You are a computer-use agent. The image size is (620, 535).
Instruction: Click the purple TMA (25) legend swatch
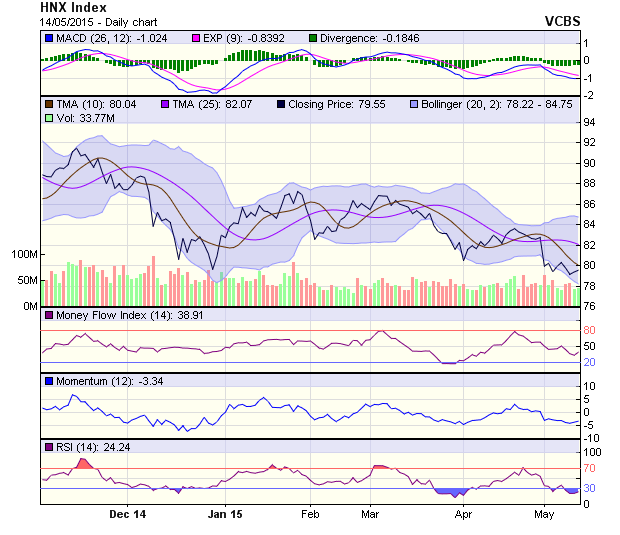pos(165,104)
